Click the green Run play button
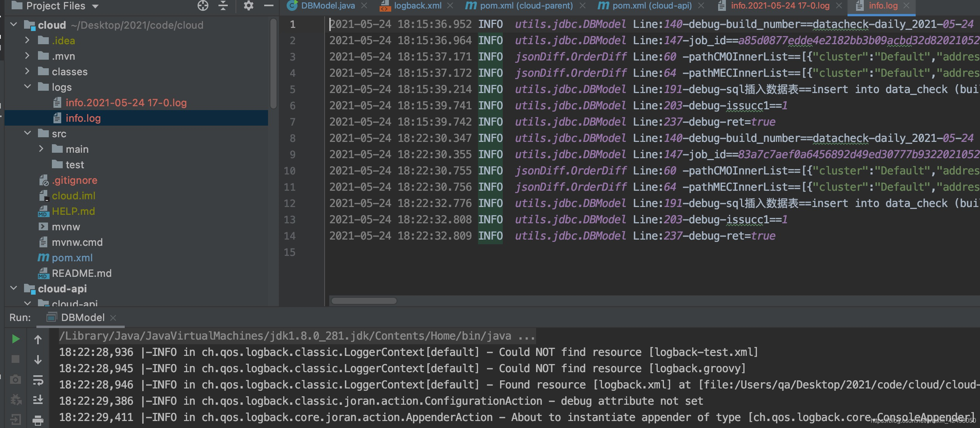This screenshot has width=980, height=428. point(15,339)
